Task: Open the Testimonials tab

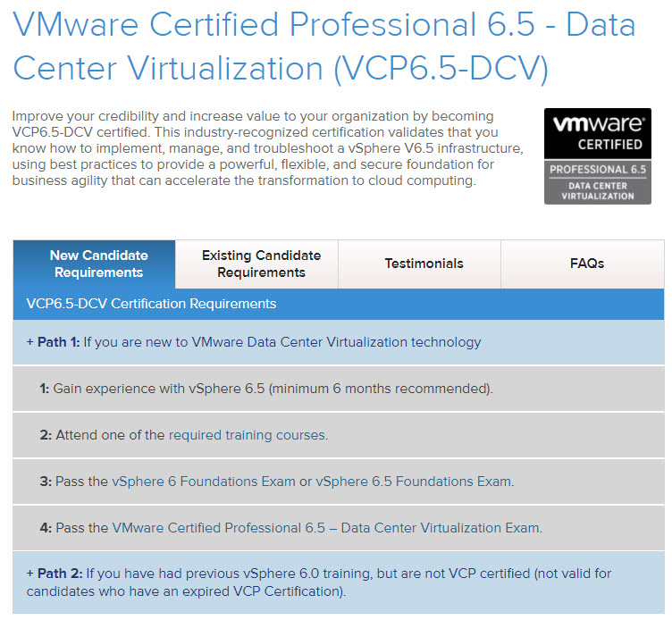Action: [x=420, y=264]
